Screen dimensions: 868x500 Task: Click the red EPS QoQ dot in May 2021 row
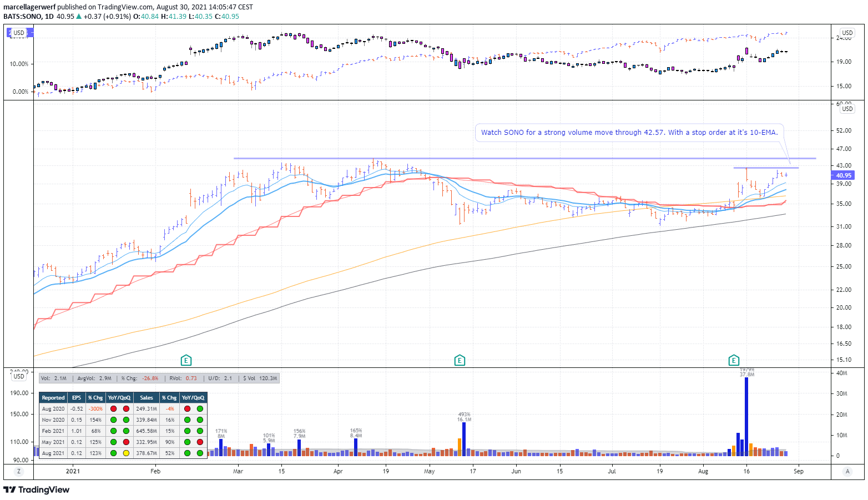pos(126,442)
